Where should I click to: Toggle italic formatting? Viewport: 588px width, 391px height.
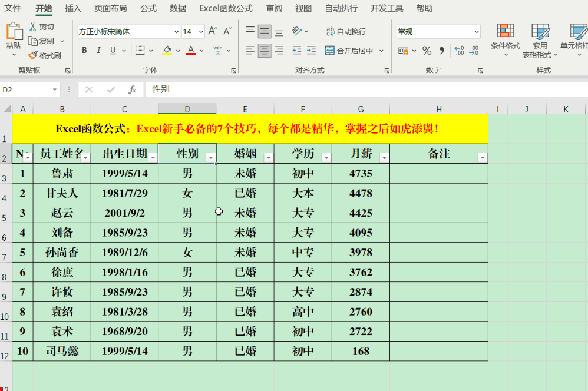98,51
